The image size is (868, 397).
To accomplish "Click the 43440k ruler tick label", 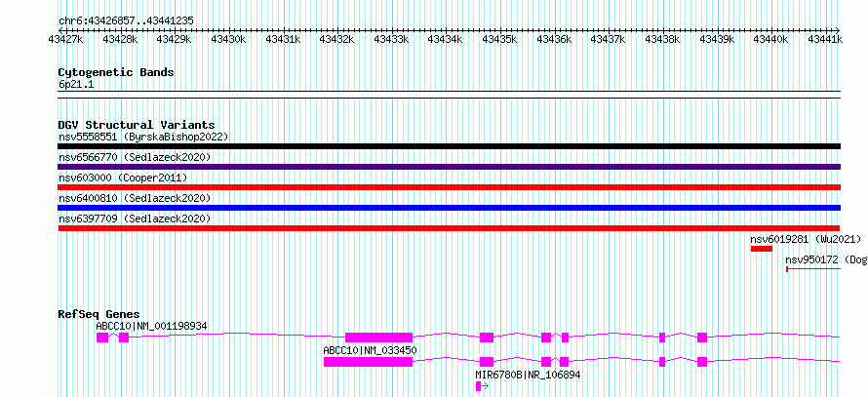I will [771, 39].
